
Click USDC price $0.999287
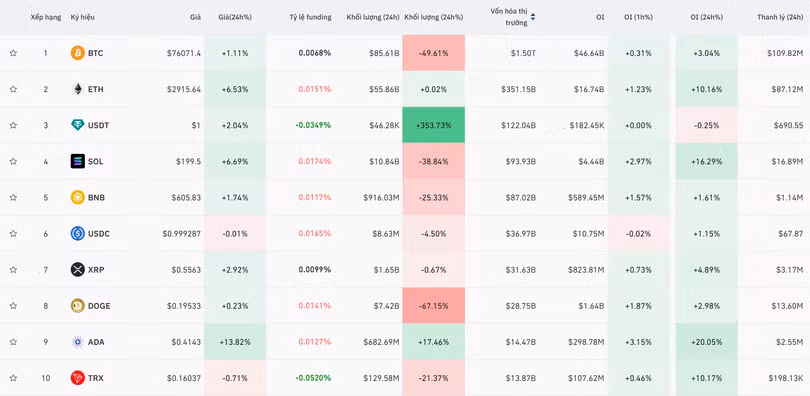(x=182, y=233)
